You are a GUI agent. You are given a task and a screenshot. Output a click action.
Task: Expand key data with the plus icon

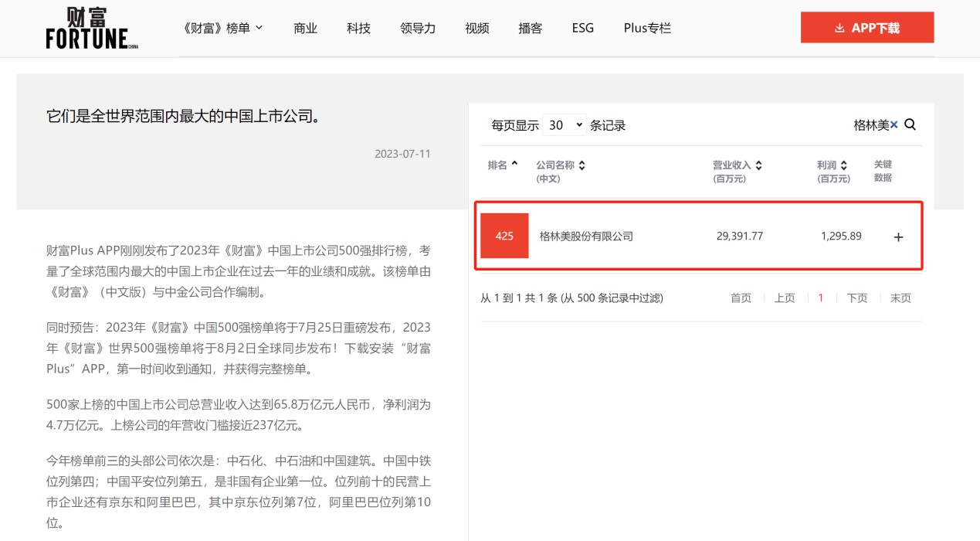pyautogui.click(x=897, y=237)
